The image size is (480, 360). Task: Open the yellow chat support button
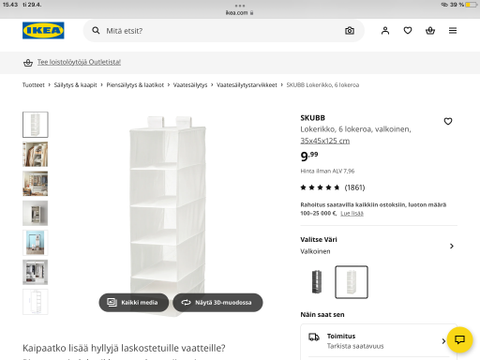point(460,340)
